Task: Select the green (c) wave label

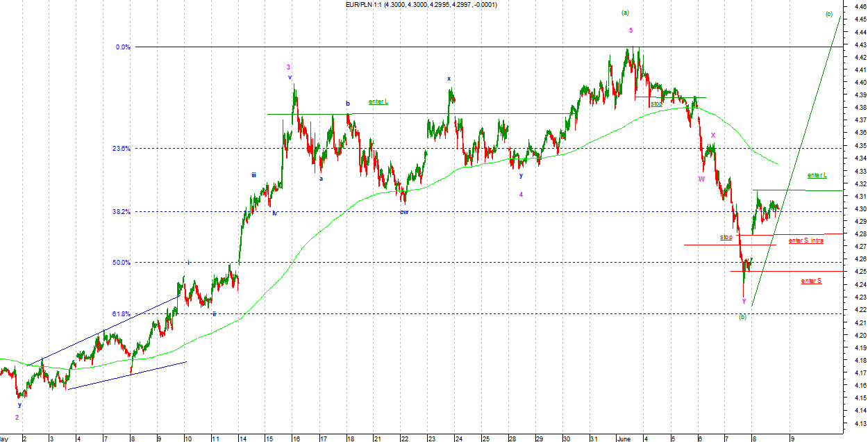Action: click(829, 14)
